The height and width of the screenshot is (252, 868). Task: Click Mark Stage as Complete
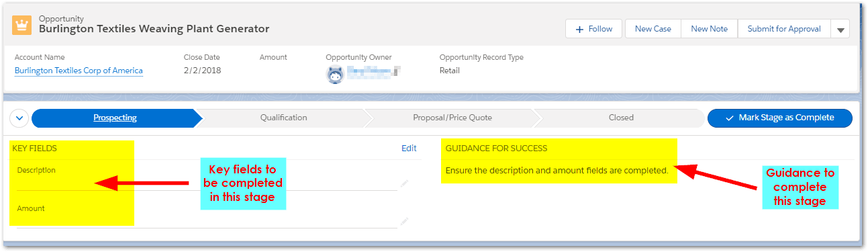coord(780,118)
